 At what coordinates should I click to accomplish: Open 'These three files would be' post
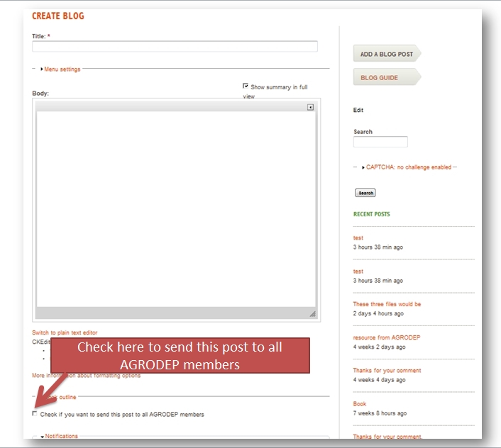click(x=387, y=304)
